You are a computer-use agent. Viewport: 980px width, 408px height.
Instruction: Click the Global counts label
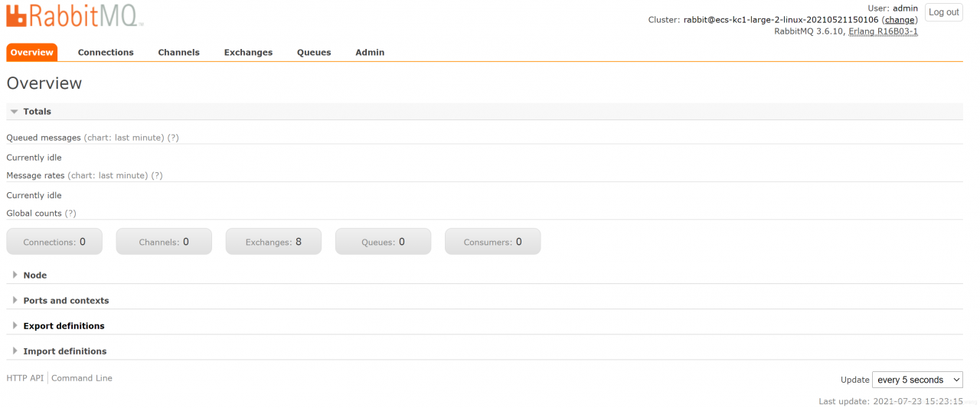[34, 214]
